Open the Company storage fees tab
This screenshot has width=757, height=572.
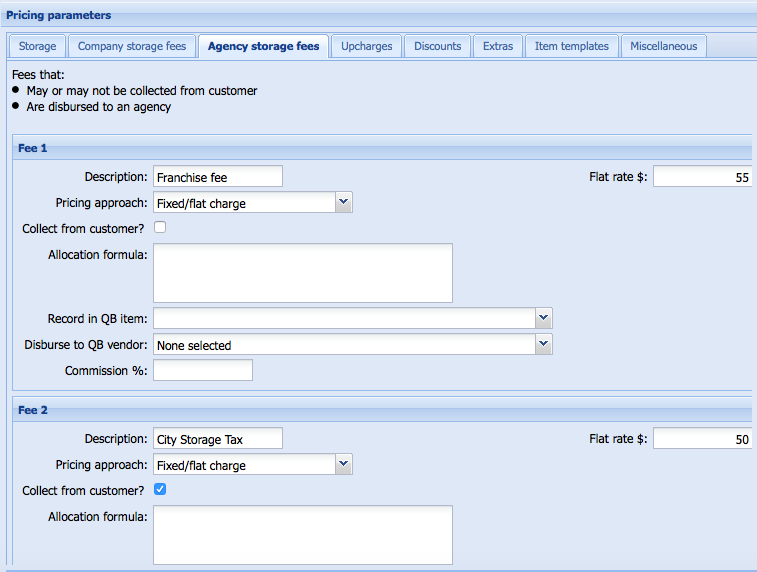(131, 46)
